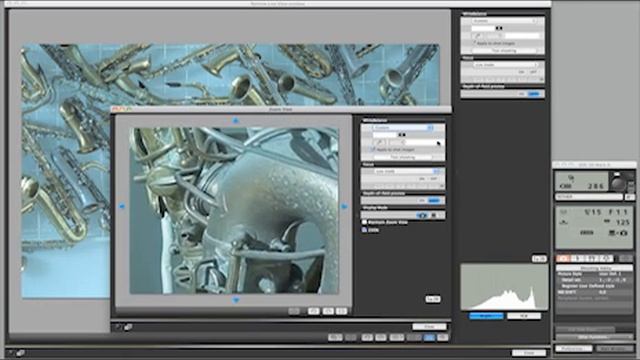This screenshot has width=640, height=360.
Task: Set Depth-of-field preview ON in main panel
Action: (x=522, y=94)
